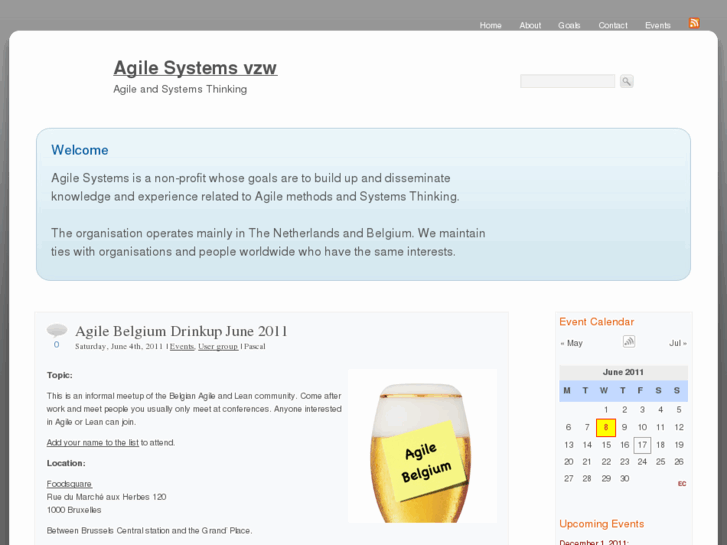Viewport: 727px width, 545px height.
Task: Click into the site search field
Action: (568, 81)
